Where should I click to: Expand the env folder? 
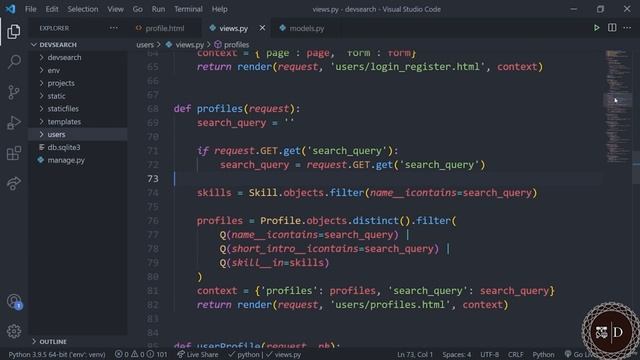pyautogui.click(x=53, y=71)
